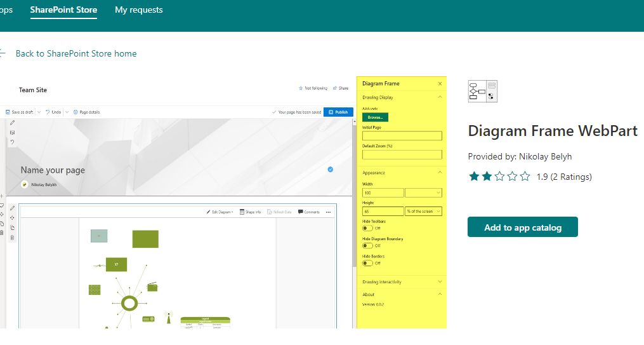
Task: Open the % of the screen height dropdown
Action: [x=423, y=212]
